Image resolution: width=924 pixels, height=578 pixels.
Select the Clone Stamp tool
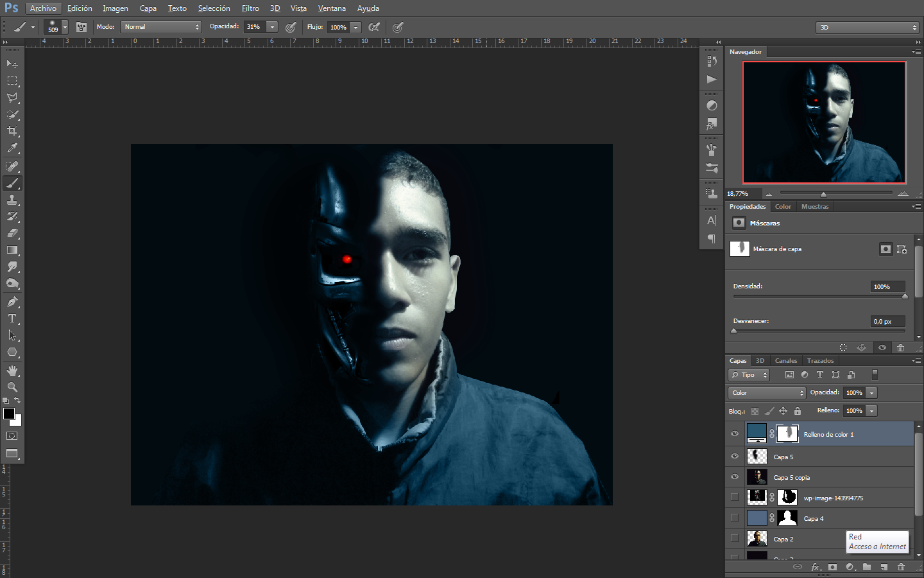12,200
